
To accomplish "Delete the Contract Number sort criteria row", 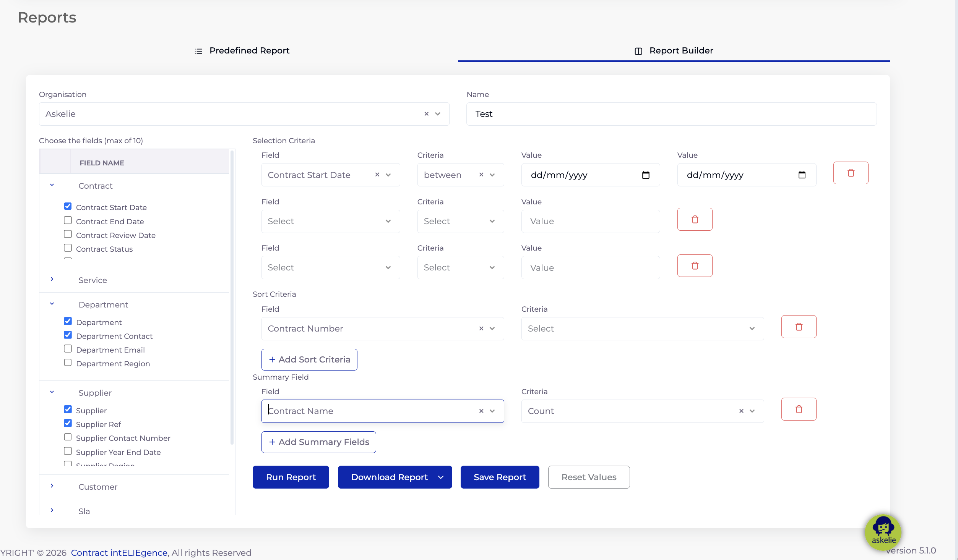I will (x=799, y=327).
